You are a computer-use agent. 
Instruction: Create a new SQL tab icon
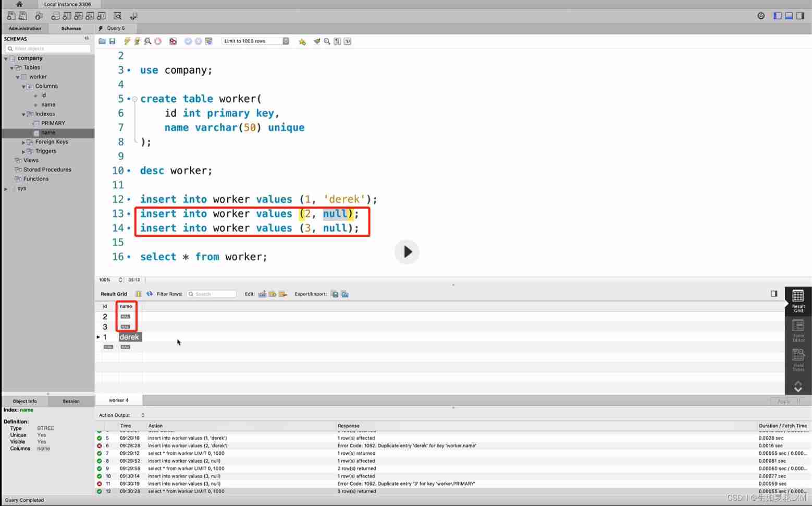(11, 16)
